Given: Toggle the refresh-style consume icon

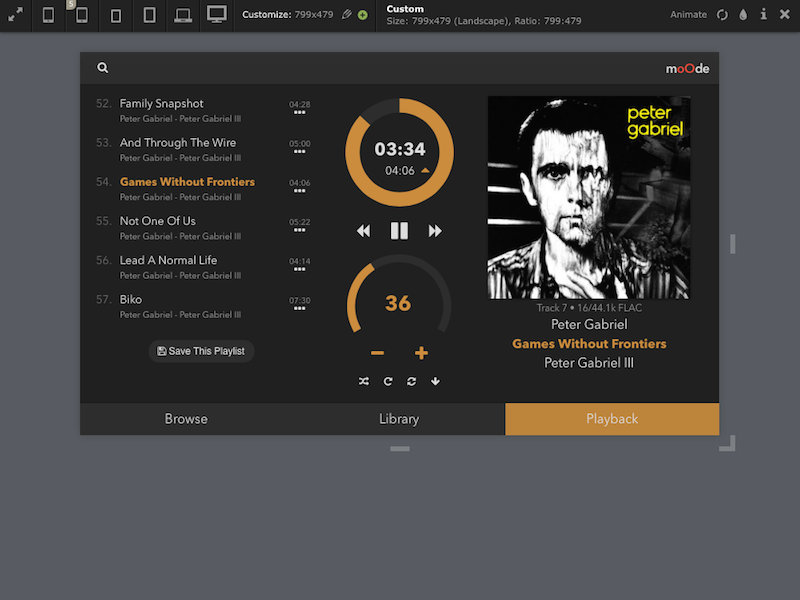Looking at the screenshot, I should pos(411,381).
